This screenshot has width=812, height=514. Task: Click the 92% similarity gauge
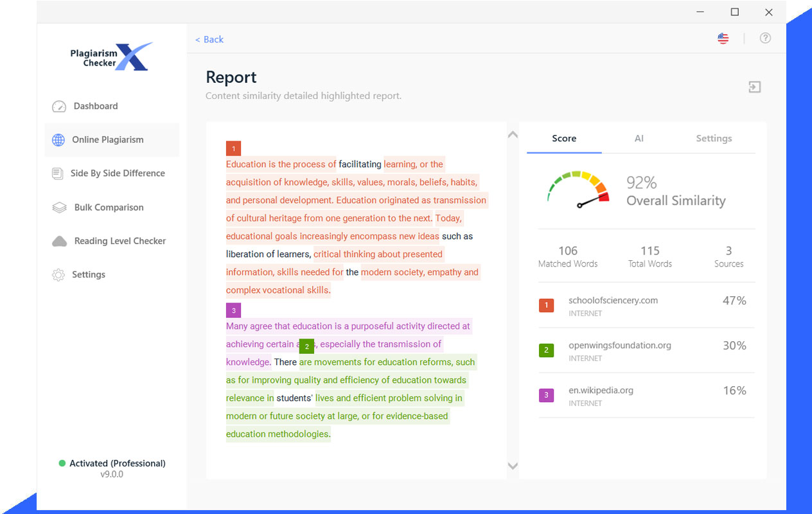pos(577,190)
